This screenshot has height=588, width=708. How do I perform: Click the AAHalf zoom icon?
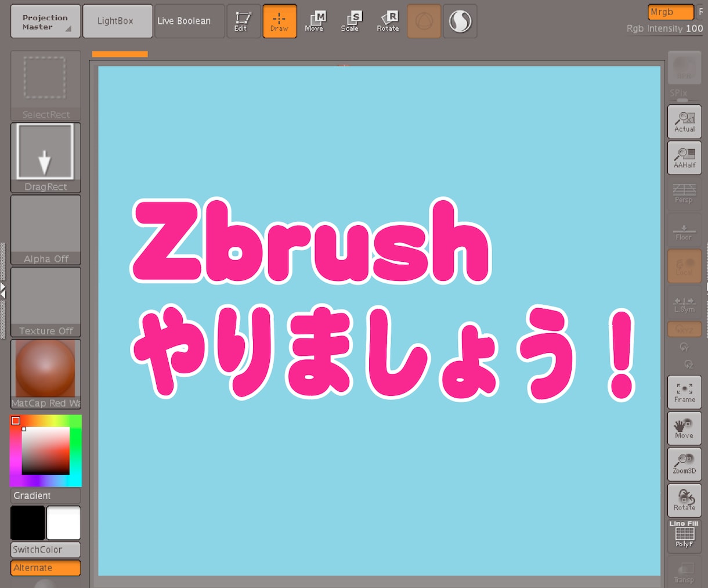(685, 158)
